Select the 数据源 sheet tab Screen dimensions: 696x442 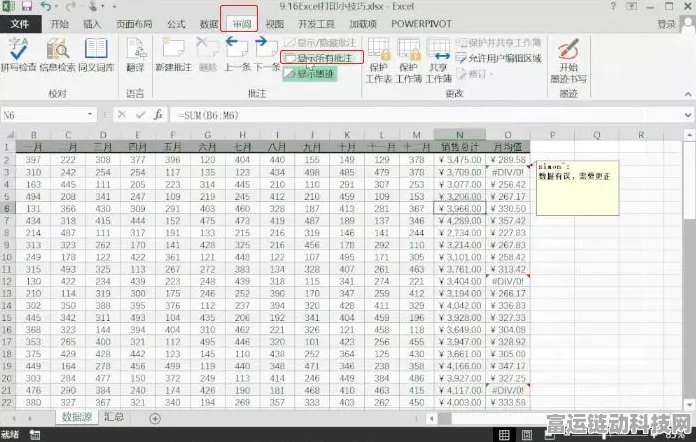[76, 417]
